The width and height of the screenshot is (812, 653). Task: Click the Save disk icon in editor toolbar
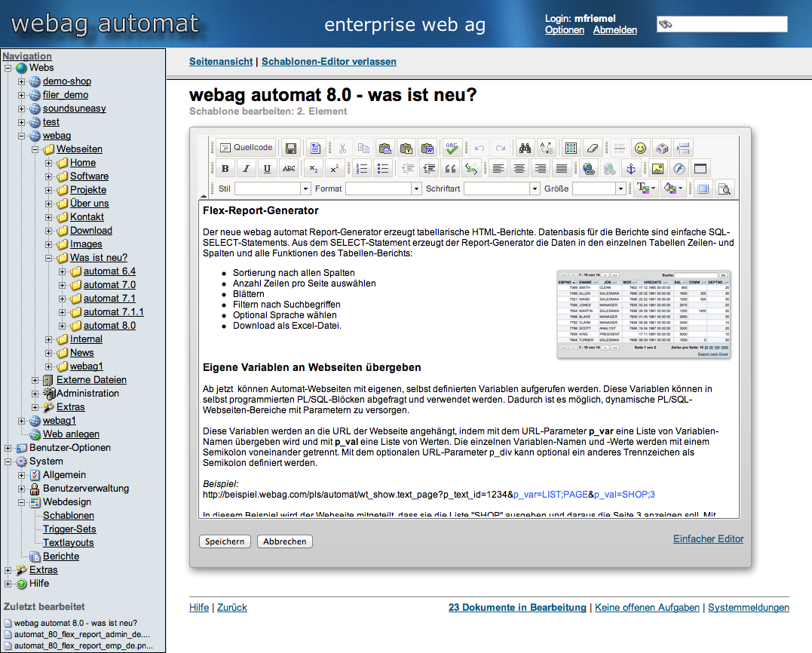291,148
